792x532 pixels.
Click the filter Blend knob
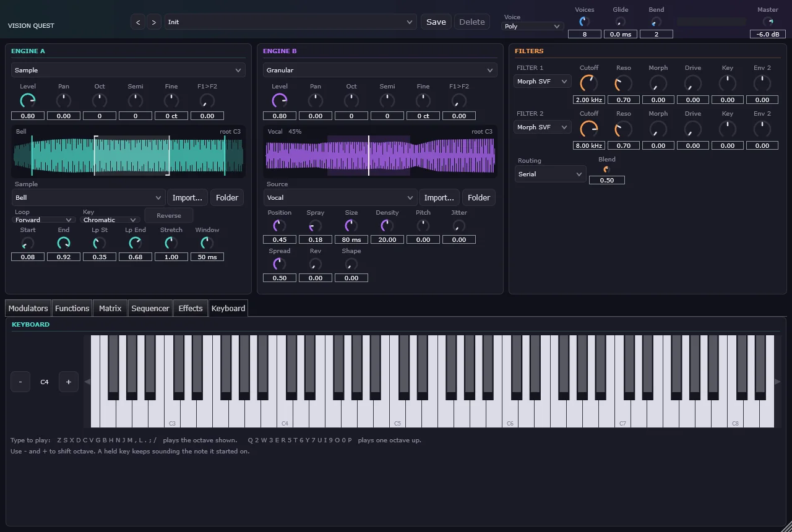(606, 169)
